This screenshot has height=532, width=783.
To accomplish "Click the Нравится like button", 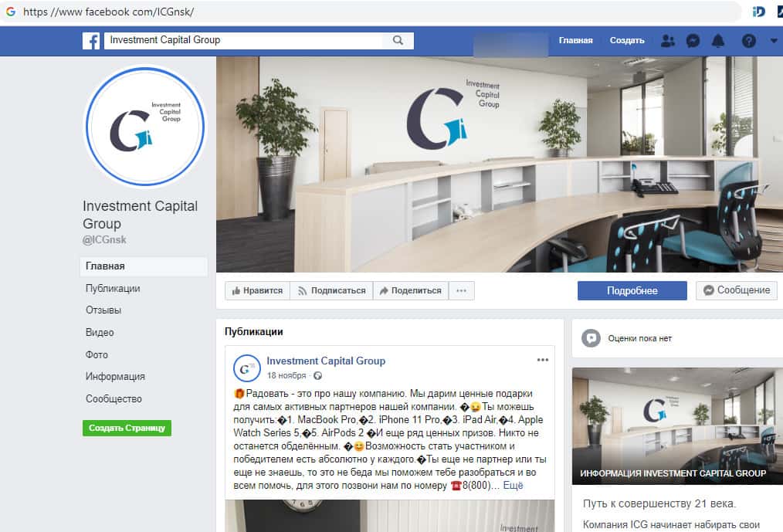I will pyautogui.click(x=257, y=291).
